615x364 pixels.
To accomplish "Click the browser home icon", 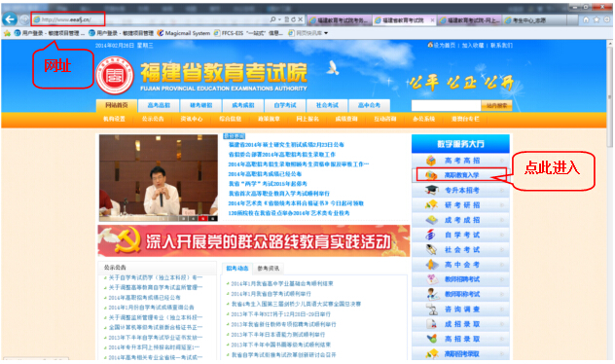I will pos(586,19).
